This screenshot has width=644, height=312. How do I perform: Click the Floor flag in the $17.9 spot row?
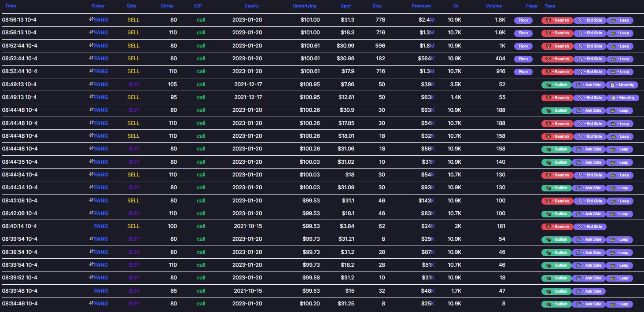[523, 72]
